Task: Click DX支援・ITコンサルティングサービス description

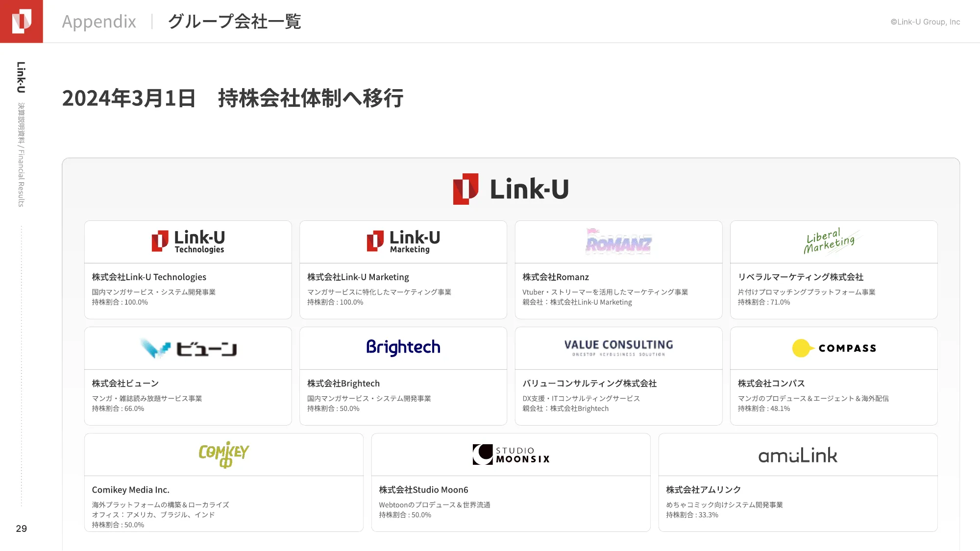Action: tap(581, 399)
